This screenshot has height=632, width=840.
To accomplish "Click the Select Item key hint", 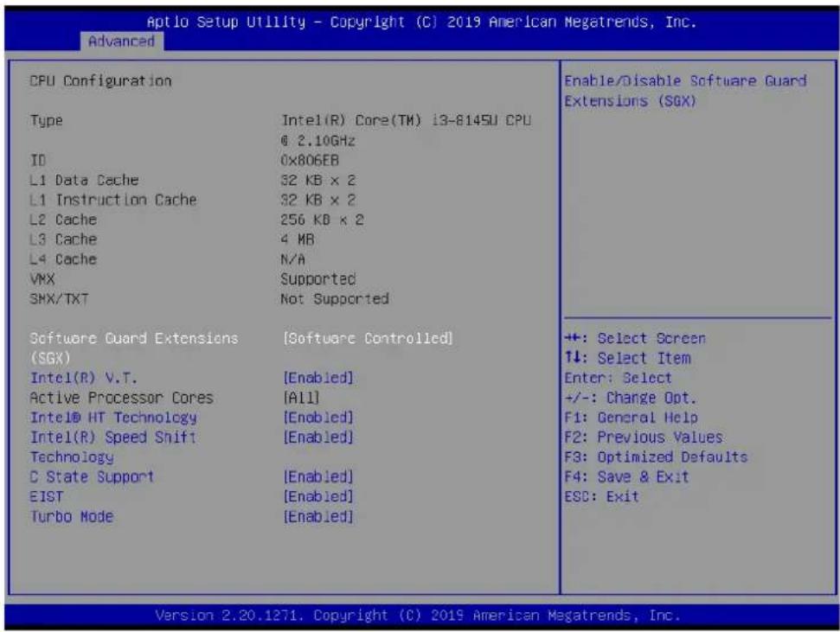I will pos(628,358).
